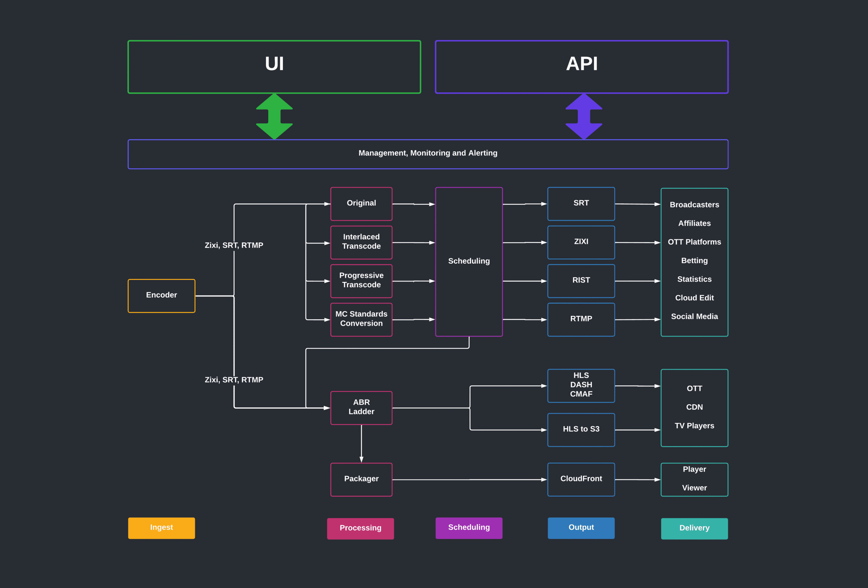Click the Cloud Edit label
Viewport: 868px width, 588px height.
point(694,298)
